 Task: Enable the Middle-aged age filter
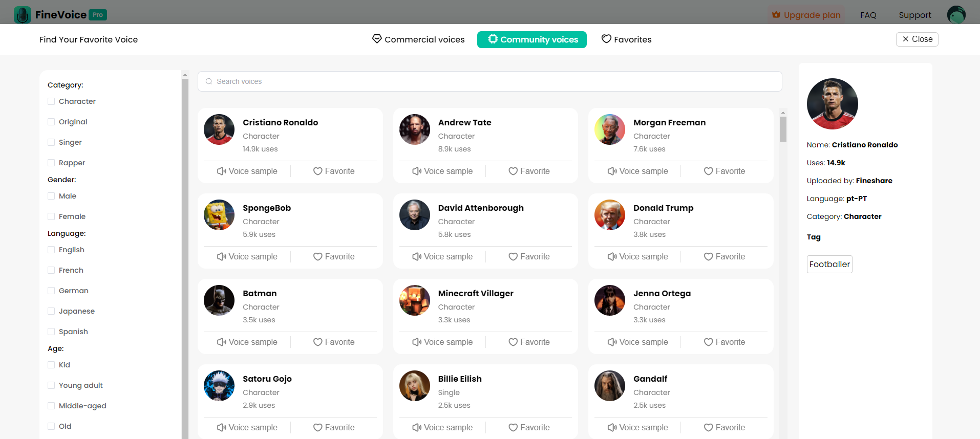(x=51, y=406)
